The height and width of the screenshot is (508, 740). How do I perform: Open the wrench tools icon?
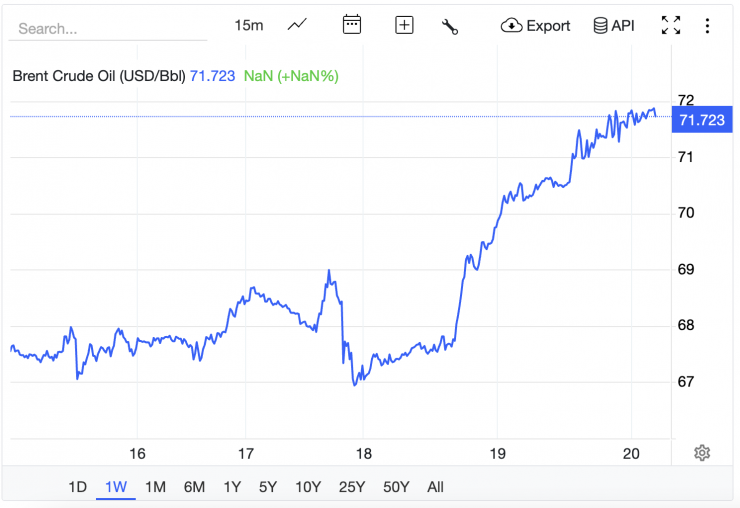coord(450,26)
